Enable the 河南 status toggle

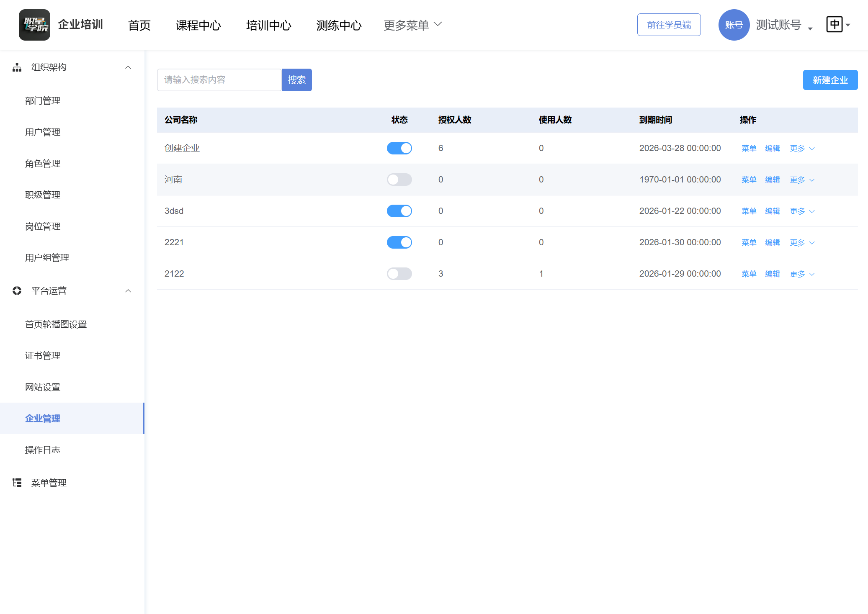pos(399,180)
